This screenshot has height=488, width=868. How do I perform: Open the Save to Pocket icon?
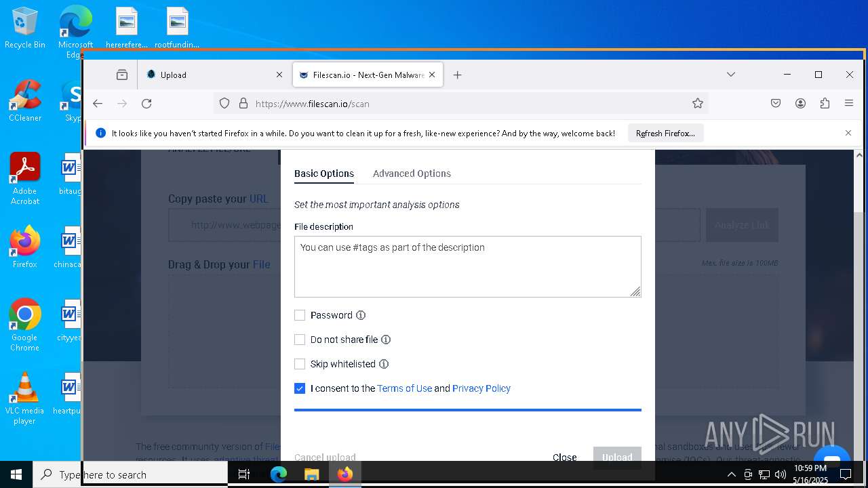(x=776, y=104)
